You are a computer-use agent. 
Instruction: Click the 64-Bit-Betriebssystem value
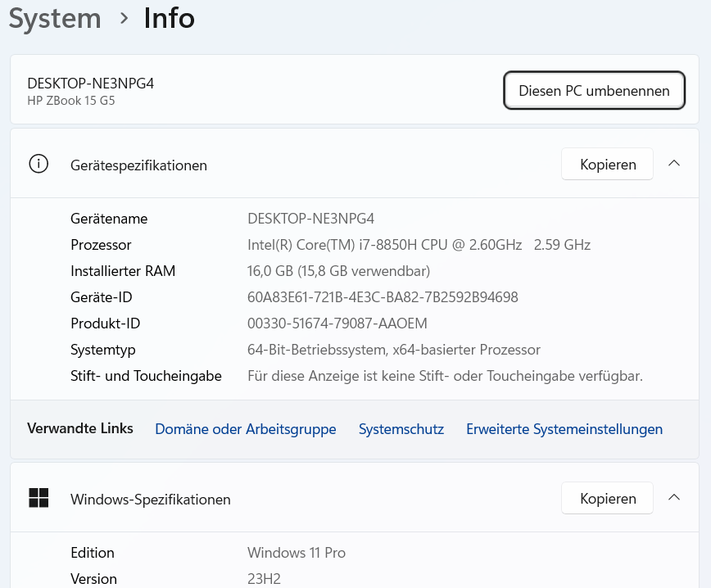pos(393,350)
